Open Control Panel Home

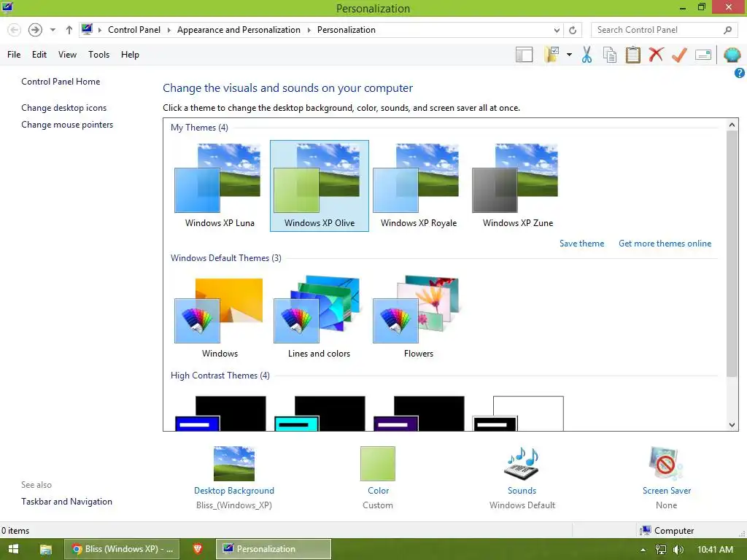coord(61,82)
